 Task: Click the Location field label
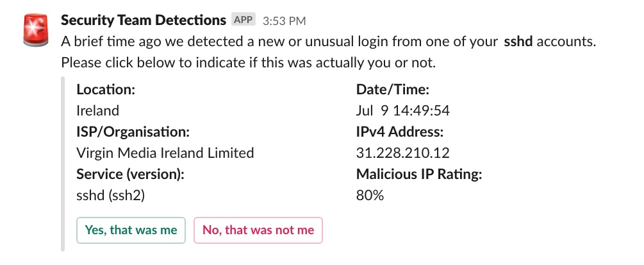coord(106,89)
